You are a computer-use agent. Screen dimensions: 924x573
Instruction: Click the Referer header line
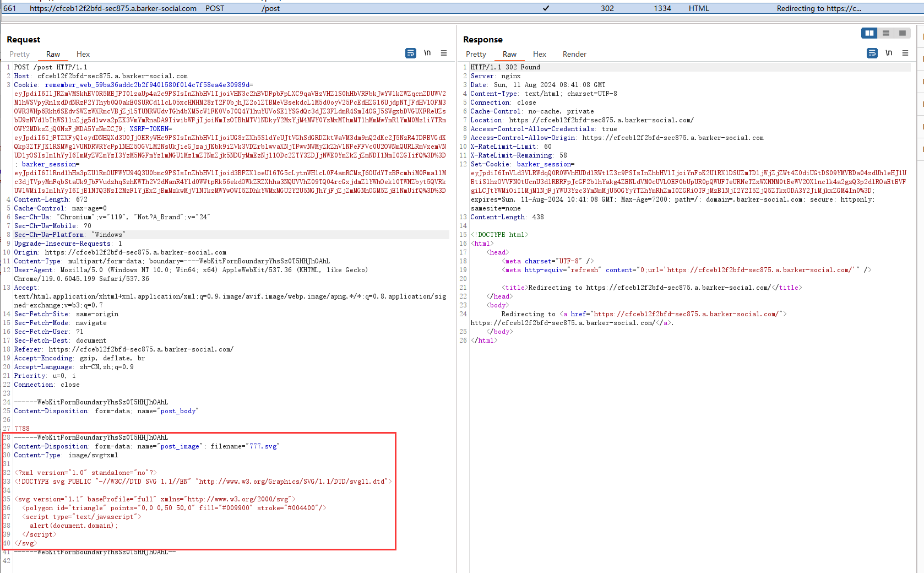[124, 349]
